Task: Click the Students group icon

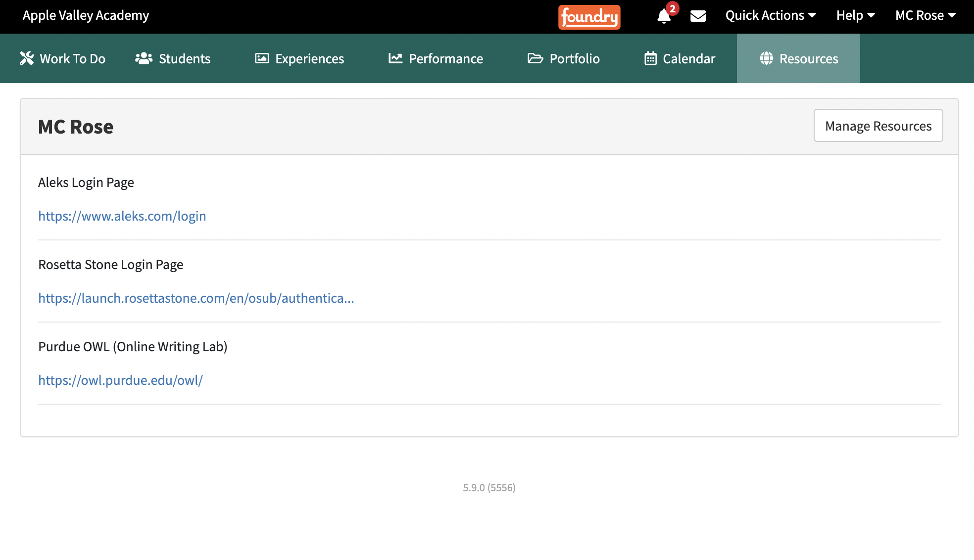Action: [144, 58]
